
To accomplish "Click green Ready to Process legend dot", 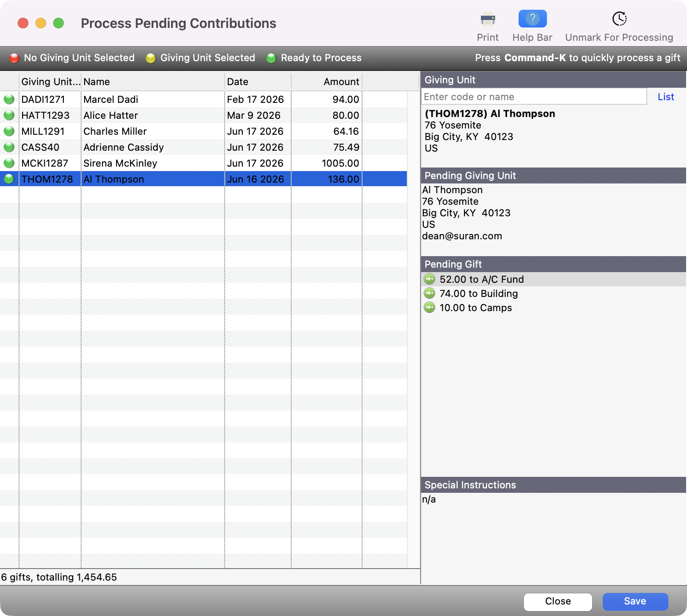I will pos(271,58).
